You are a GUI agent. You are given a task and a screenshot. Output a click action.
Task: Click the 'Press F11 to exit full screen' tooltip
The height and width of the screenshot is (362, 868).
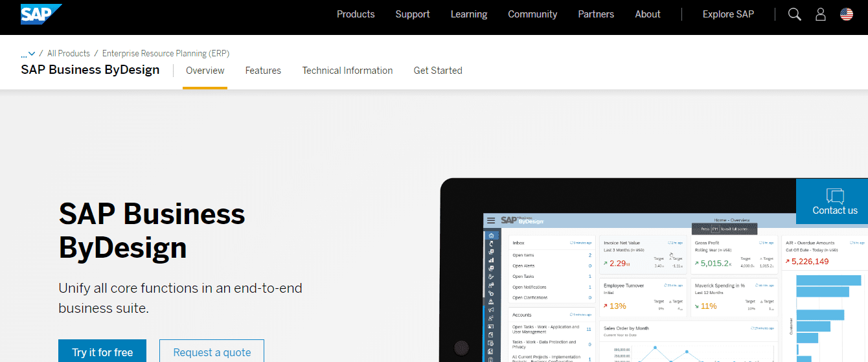[724, 229]
